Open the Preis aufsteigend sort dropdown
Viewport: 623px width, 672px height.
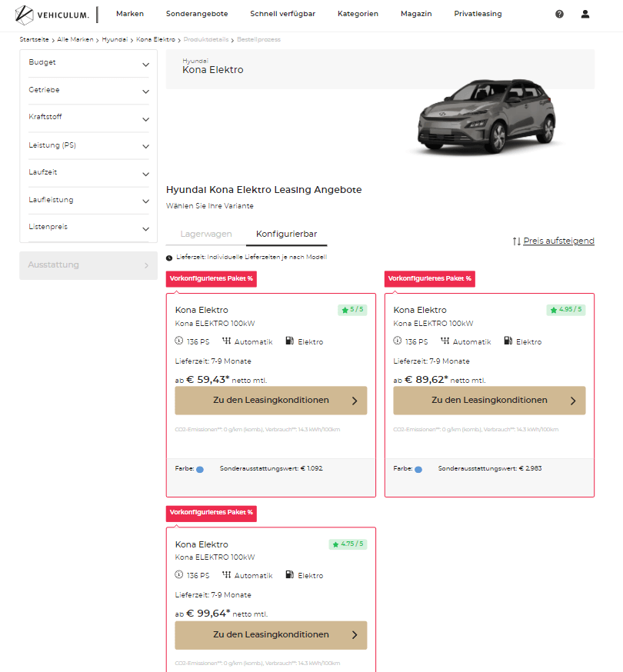click(x=558, y=241)
